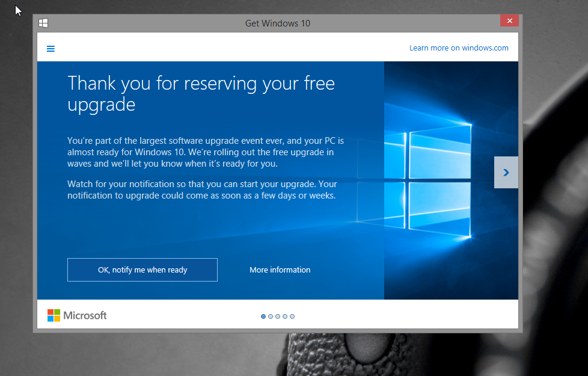Select the third page indicator dot
Image resolution: width=588 pixels, height=376 pixels.
pos(278,316)
